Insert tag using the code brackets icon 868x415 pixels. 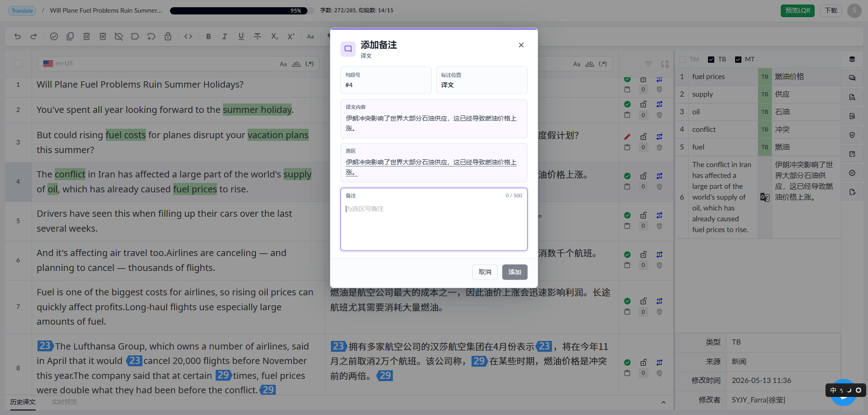189,37
